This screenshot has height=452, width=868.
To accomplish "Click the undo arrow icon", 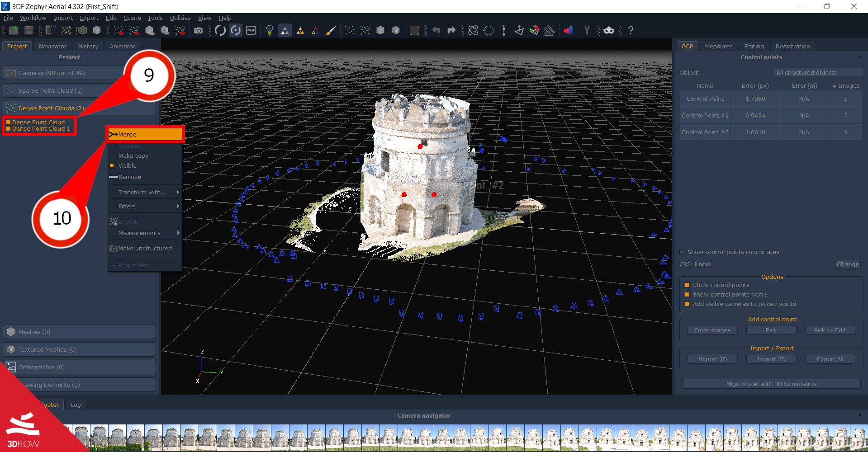I will pyautogui.click(x=436, y=30).
